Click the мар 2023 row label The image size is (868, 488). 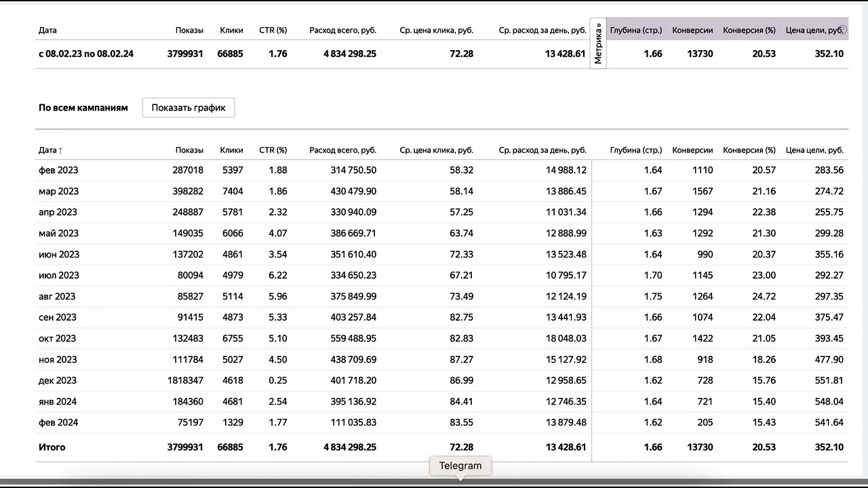pyautogui.click(x=58, y=191)
